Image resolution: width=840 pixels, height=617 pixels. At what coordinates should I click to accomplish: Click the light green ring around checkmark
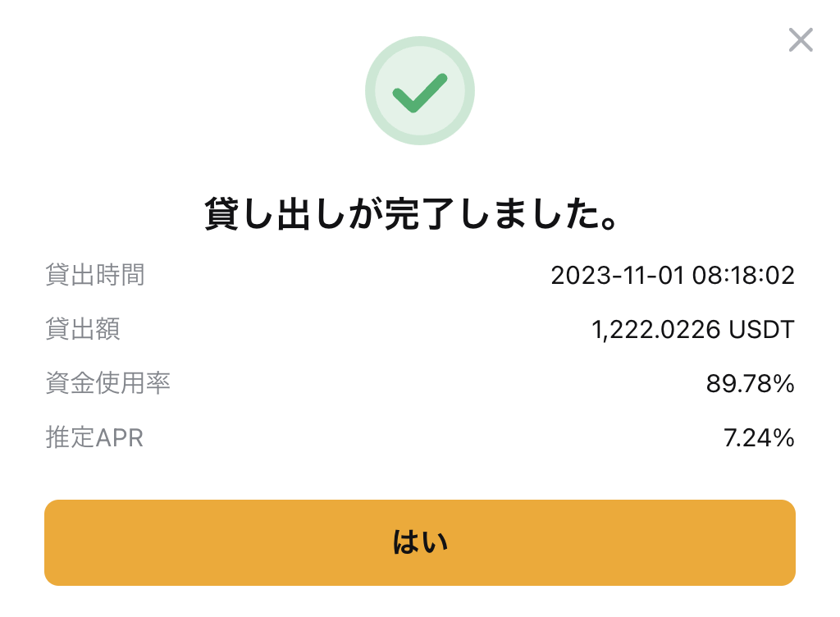420,90
